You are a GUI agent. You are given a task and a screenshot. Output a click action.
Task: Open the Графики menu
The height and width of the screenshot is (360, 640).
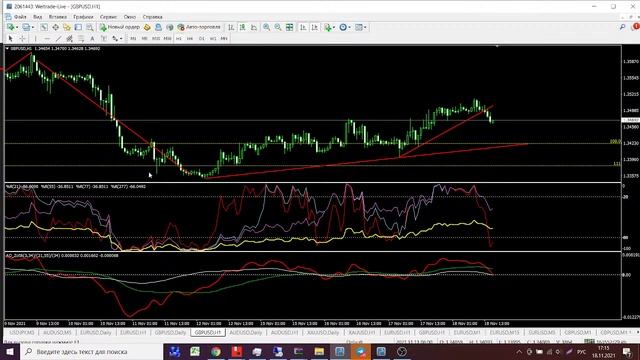(x=83, y=17)
